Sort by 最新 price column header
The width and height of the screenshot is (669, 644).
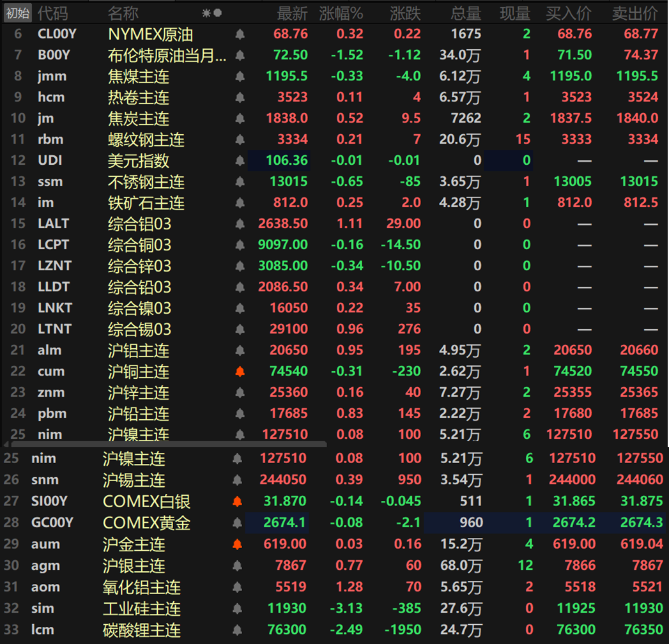point(292,13)
